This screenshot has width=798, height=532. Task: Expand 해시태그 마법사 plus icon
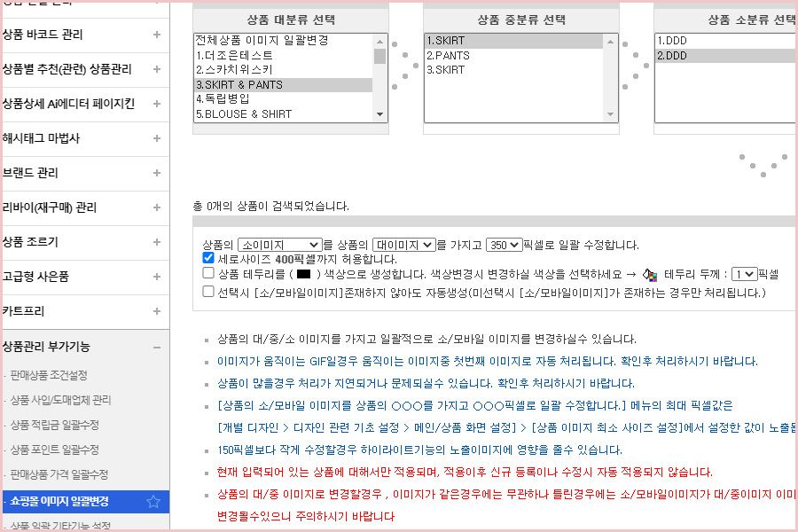(157, 138)
